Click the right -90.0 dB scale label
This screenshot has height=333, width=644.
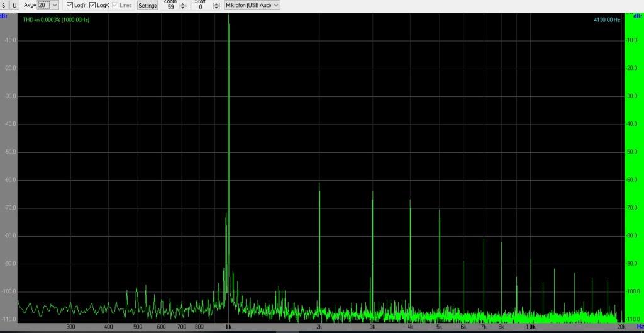[631, 264]
